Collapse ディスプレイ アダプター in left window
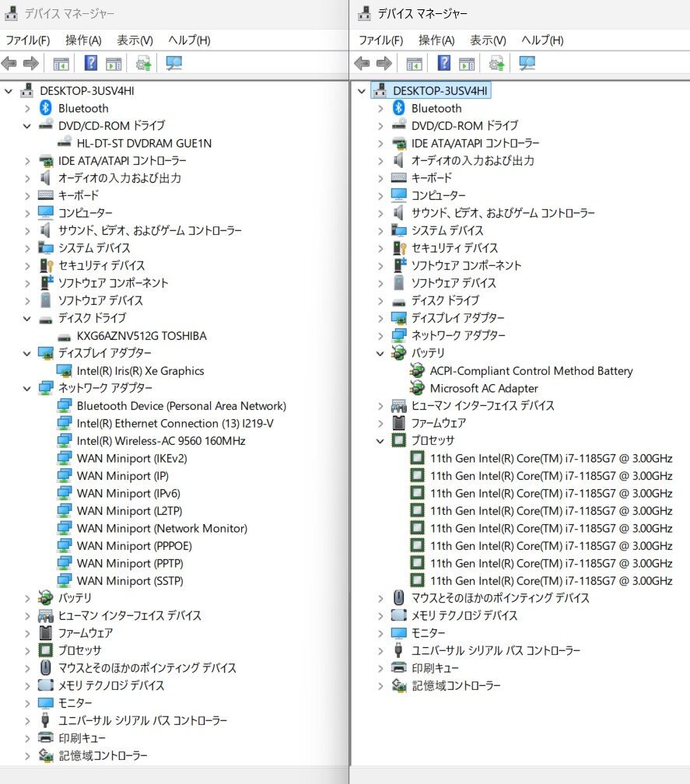 (27, 353)
